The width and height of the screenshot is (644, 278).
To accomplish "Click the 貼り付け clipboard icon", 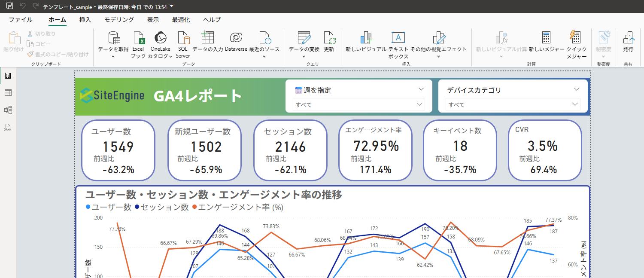I will pyautogui.click(x=14, y=38).
